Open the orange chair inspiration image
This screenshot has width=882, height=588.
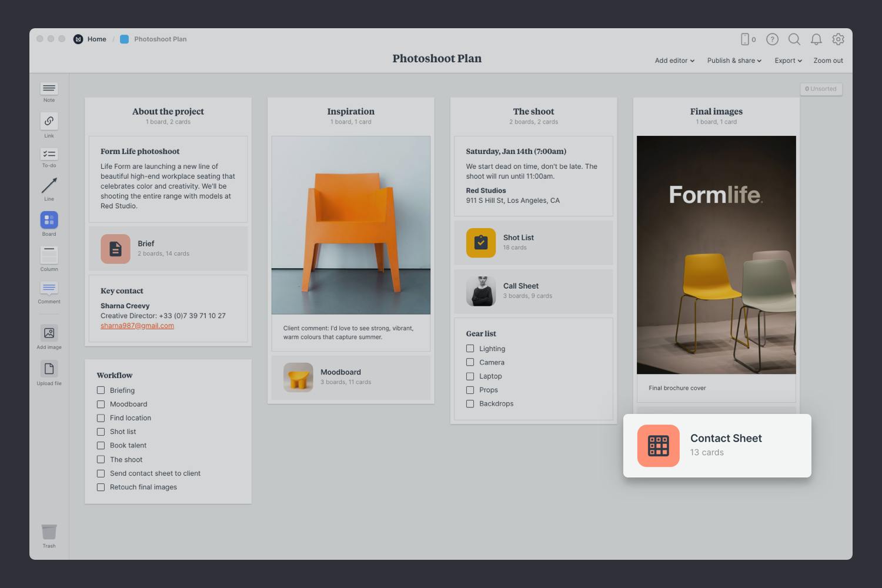[x=350, y=225]
